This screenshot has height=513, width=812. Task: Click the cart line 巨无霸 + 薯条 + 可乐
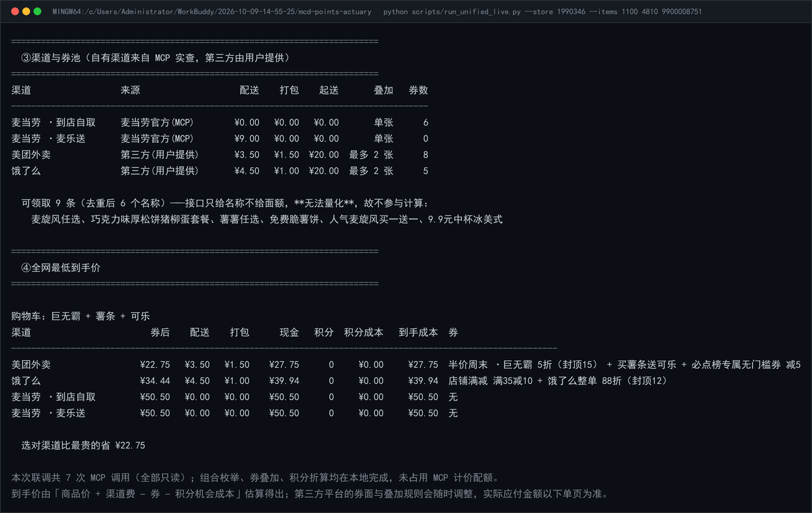(81, 316)
